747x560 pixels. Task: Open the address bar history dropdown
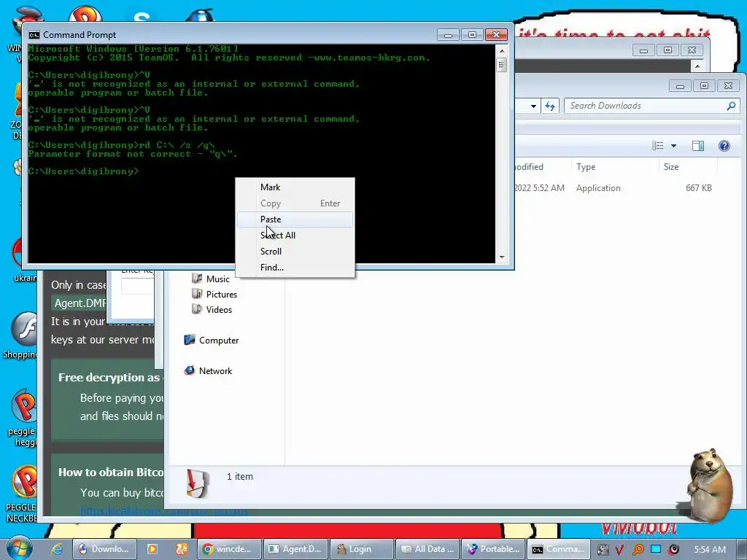[x=533, y=106]
